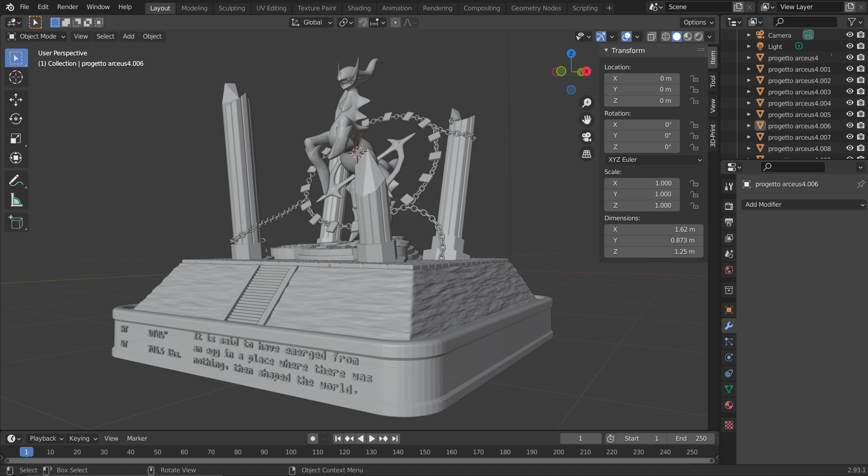Viewport: 868px width, 476px height.
Task: Lock the Location X value
Action: [694, 78]
